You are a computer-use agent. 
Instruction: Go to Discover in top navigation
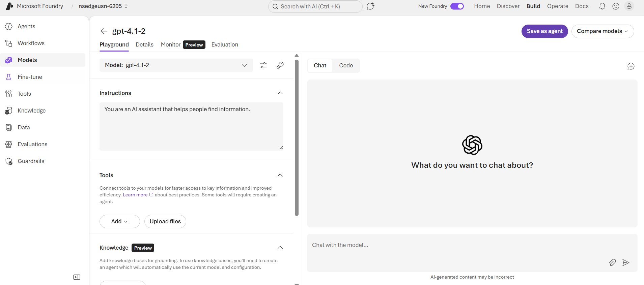tap(508, 6)
